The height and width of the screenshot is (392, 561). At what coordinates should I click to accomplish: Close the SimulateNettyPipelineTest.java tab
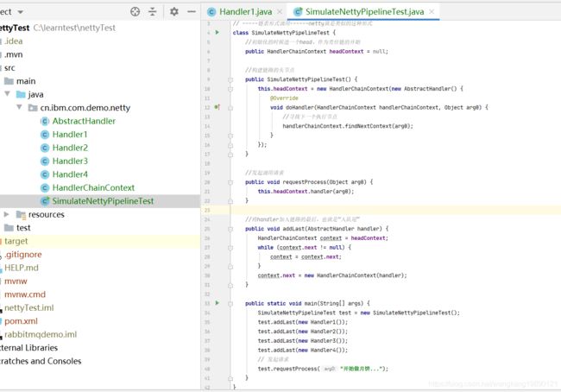(x=432, y=12)
